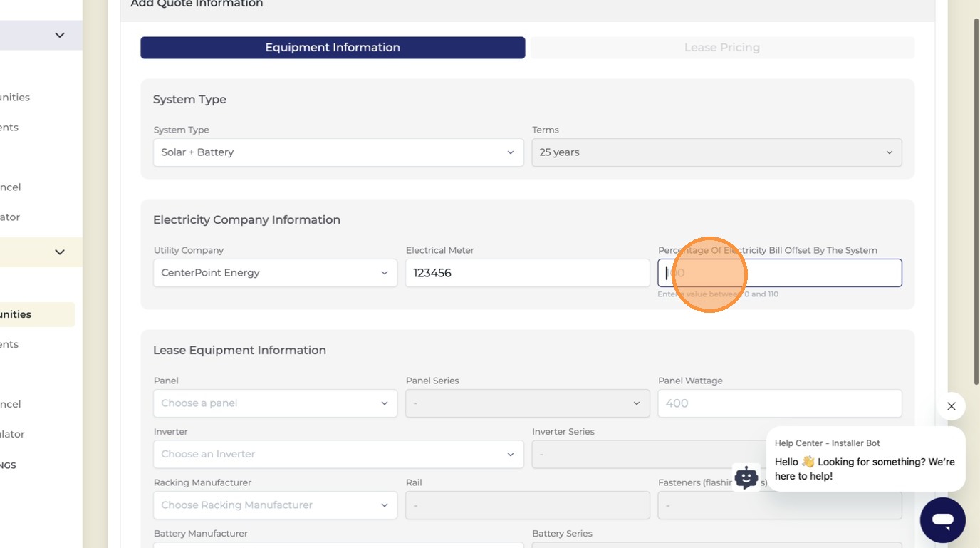Screen dimensions: 980x548
Task: Open the disabled Panel Series dropdown
Action: pyautogui.click(x=527, y=403)
